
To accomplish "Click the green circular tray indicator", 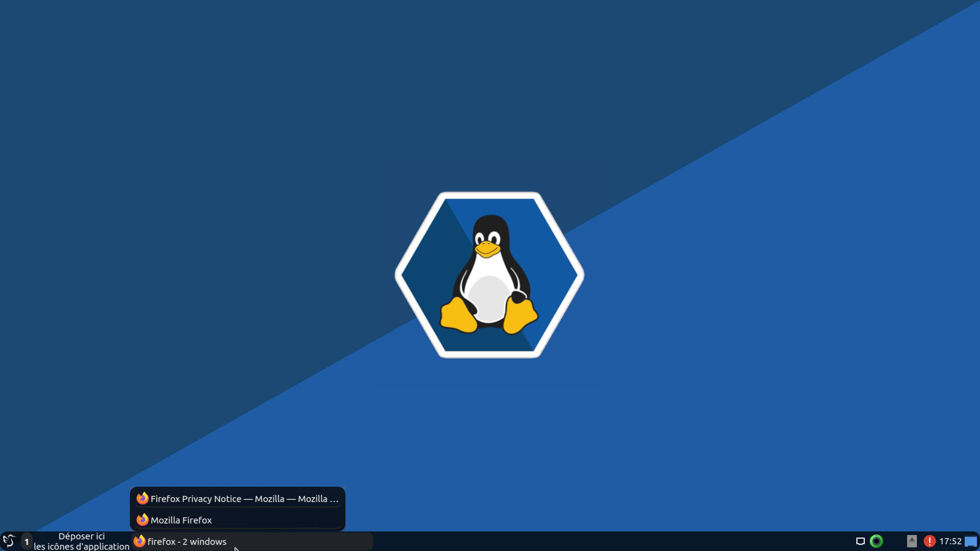I will (876, 541).
